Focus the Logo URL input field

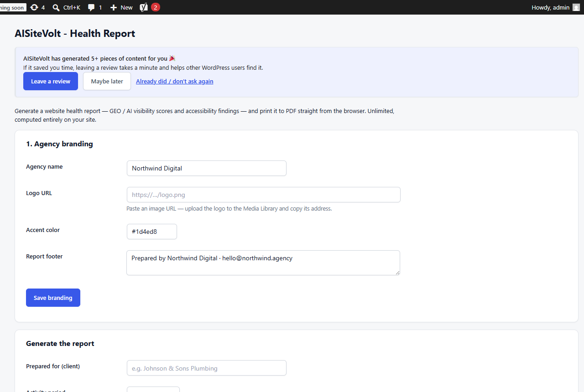[264, 195]
